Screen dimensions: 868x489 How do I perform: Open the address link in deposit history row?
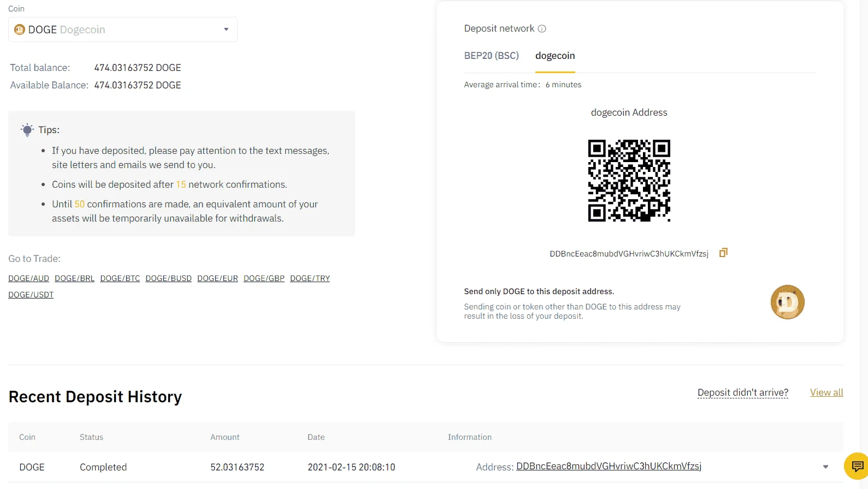(x=609, y=466)
